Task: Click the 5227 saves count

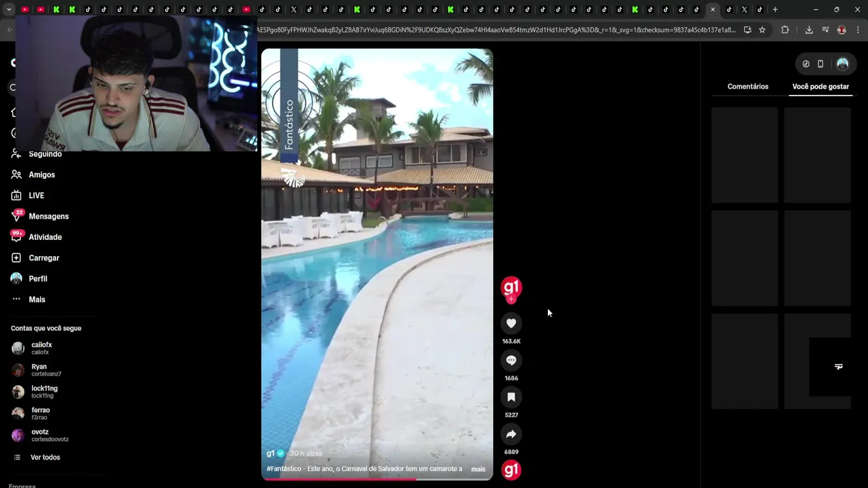Action: [x=511, y=415]
